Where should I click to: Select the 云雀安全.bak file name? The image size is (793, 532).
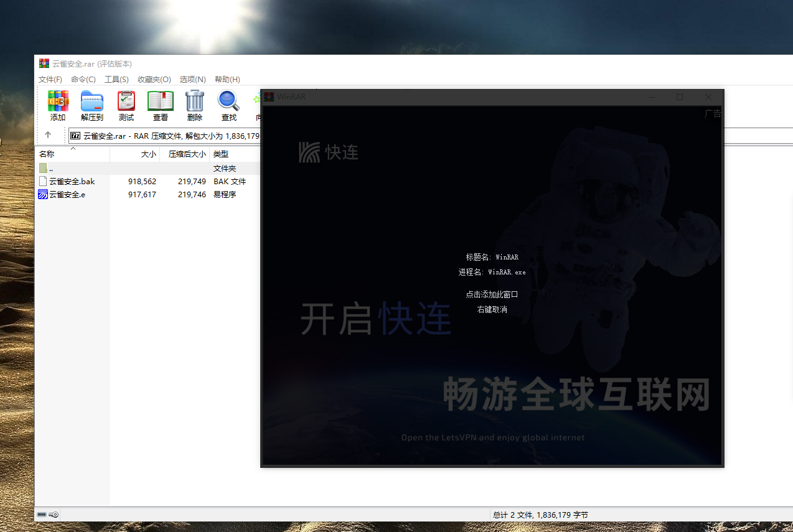pos(72,181)
